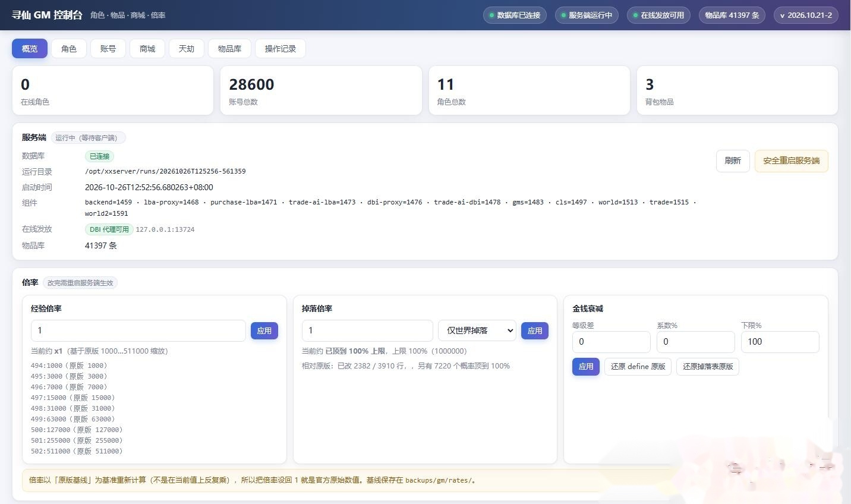
Task: Click the run directory path text
Action: (x=165, y=171)
